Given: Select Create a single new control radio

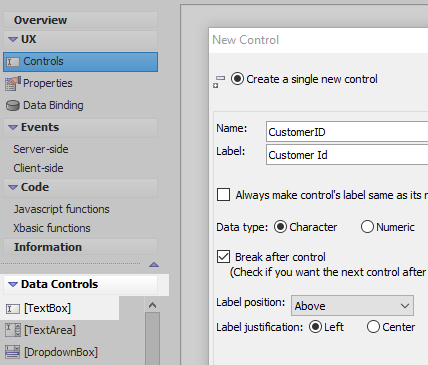Looking at the screenshot, I should 237,79.
